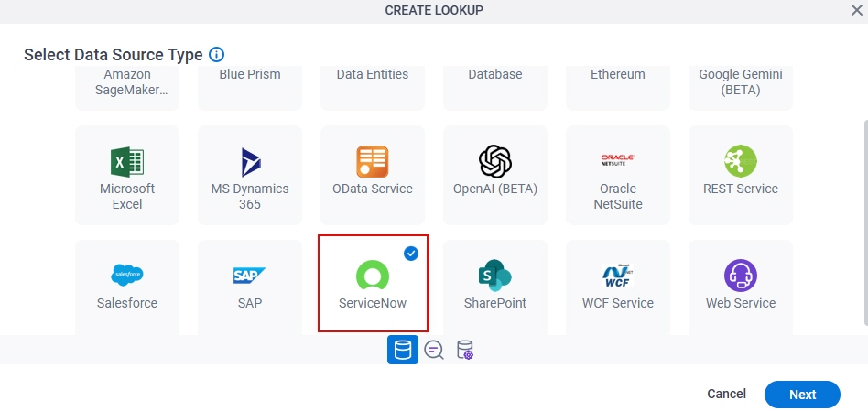Click the Next button
The width and height of the screenshot is (868, 411).
point(802,395)
